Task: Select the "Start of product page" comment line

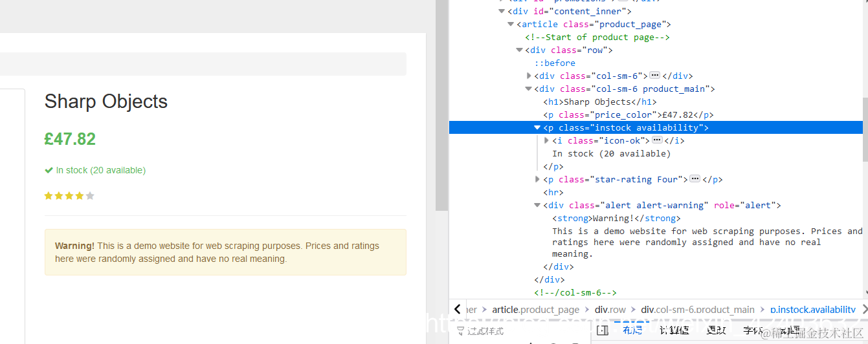Action: pos(597,37)
